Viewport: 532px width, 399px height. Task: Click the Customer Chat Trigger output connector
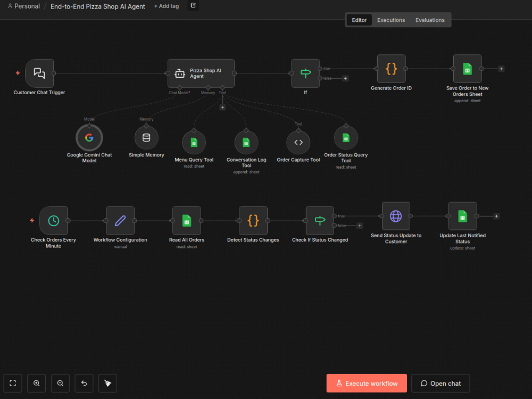pos(54,73)
